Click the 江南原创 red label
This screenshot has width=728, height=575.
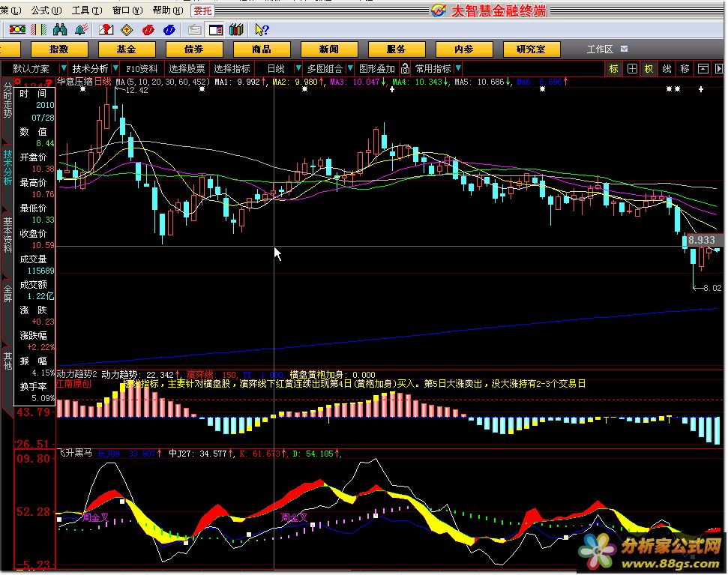point(73,384)
